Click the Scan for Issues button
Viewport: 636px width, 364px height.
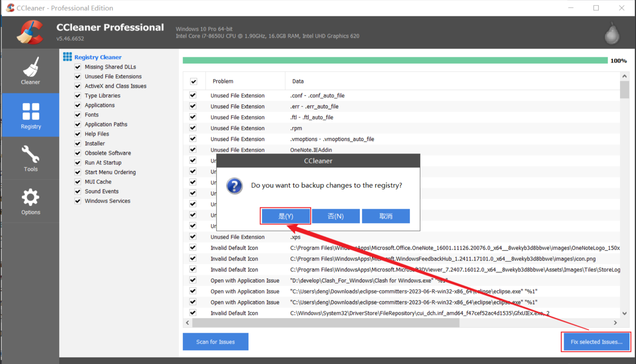[215, 342]
